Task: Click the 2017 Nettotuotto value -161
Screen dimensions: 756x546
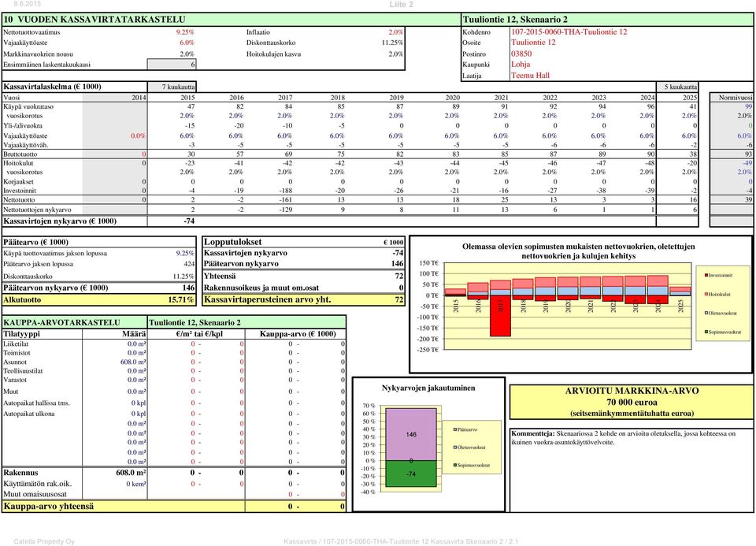Action: pyautogui.click(x=285, y=199)
